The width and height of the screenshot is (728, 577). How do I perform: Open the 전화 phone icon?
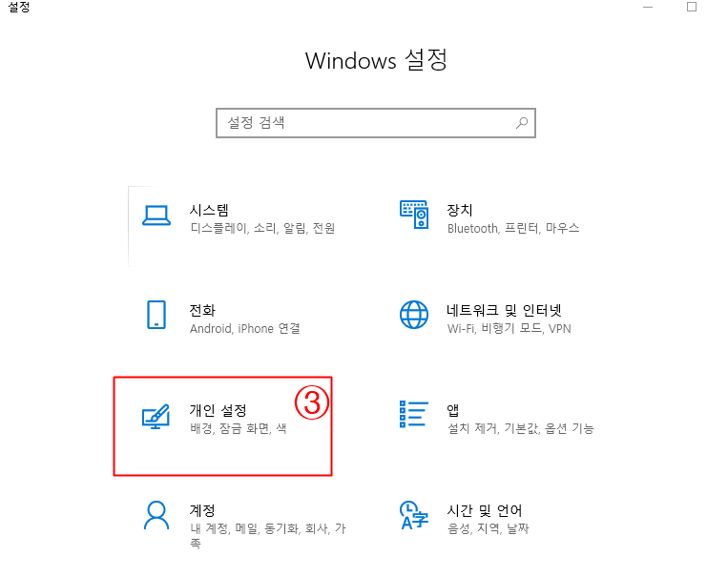point(156,315)
